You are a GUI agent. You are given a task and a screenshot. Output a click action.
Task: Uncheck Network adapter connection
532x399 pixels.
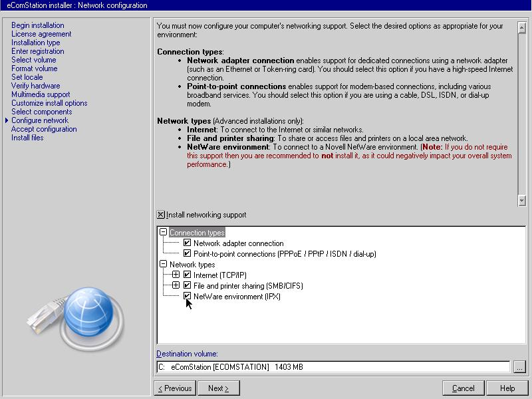[x=187, y=243]
